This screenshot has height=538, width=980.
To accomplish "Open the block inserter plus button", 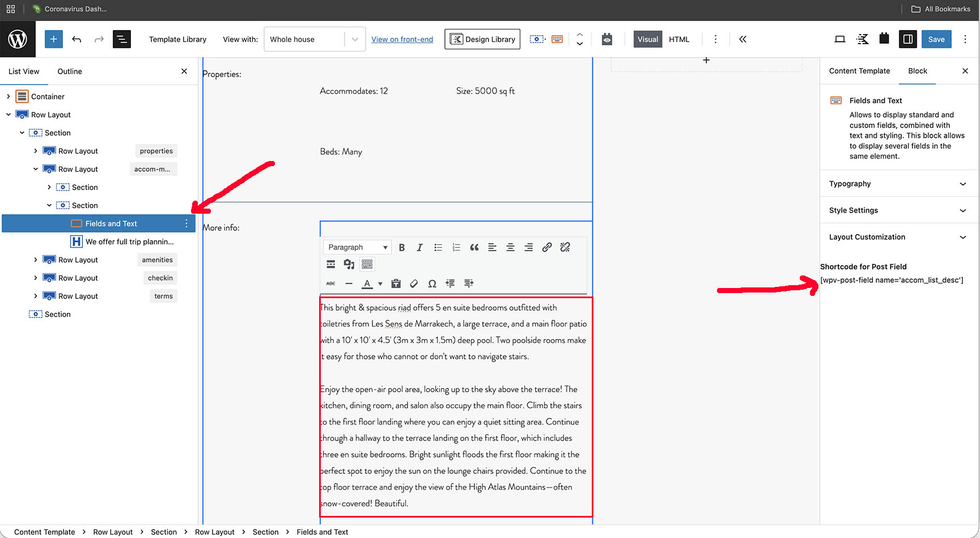I will 54,39.
